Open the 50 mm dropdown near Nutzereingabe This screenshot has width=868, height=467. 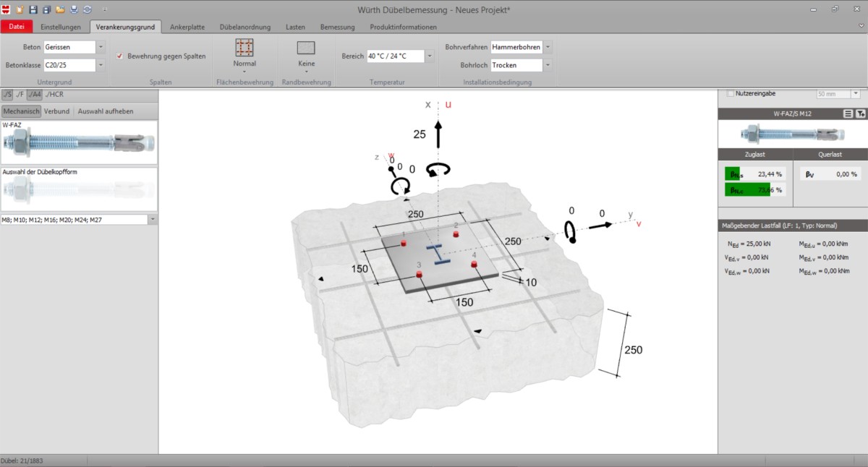pos(856,94)
